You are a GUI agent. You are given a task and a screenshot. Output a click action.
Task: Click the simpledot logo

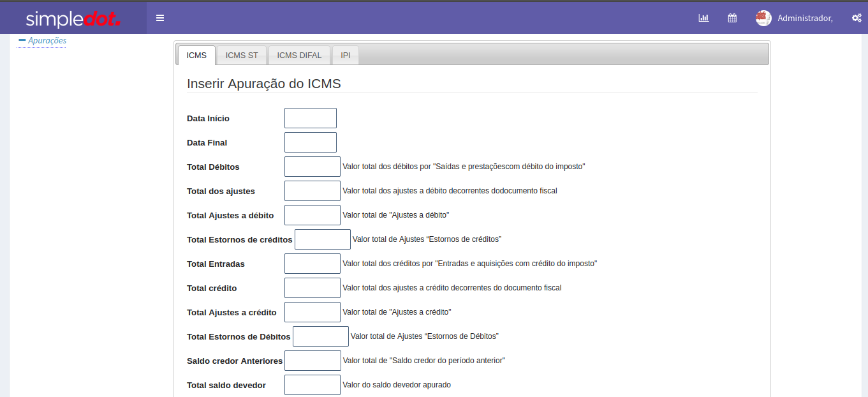coord(73,19)
